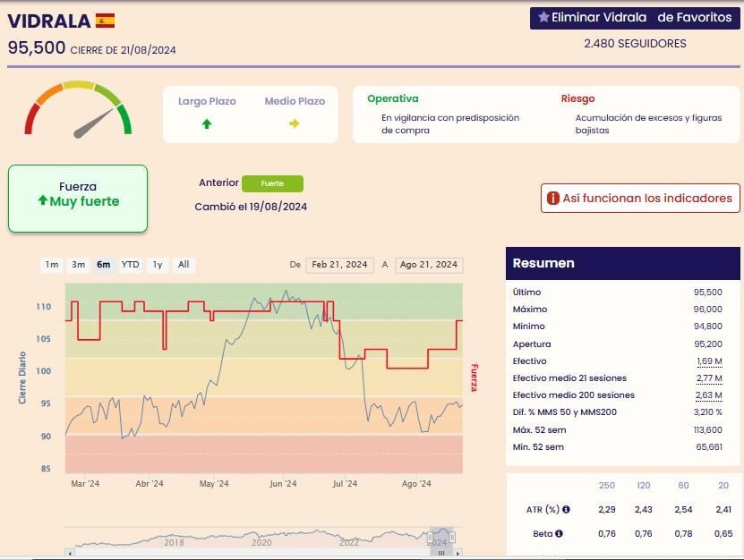744x560 pixels.
Task: Click the green Fuerte previous-state badge
Action: coord(272,183)
